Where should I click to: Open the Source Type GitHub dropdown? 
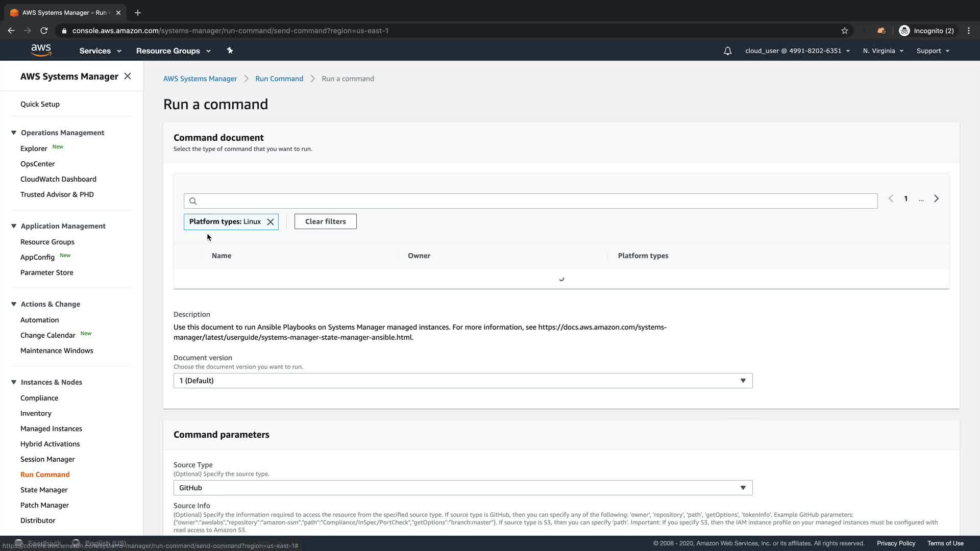[x=462, y=488]
